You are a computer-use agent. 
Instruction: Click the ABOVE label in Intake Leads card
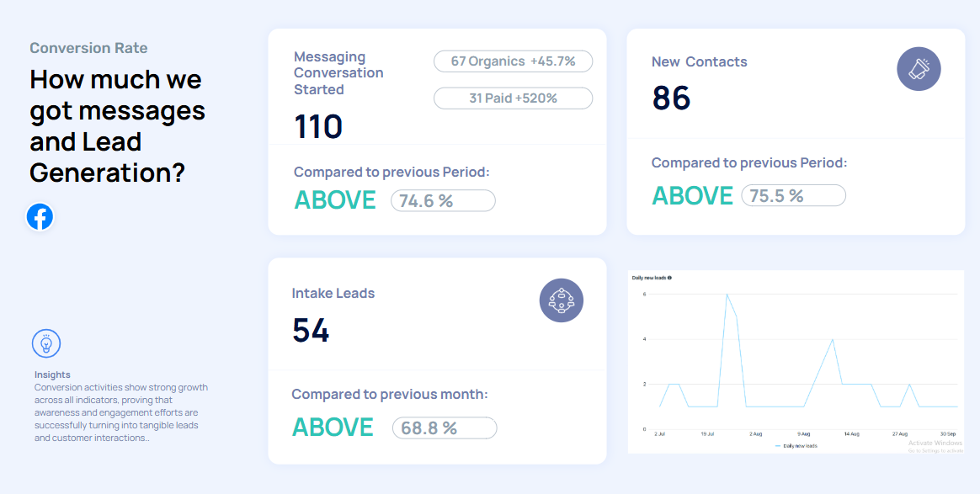coord(333,428)
